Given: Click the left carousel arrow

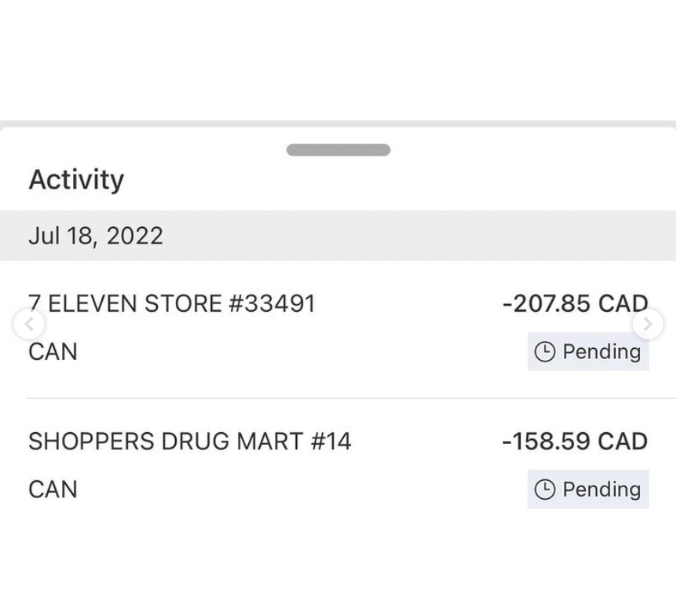Looking at the screenshot, I should [x=29, y=324].
